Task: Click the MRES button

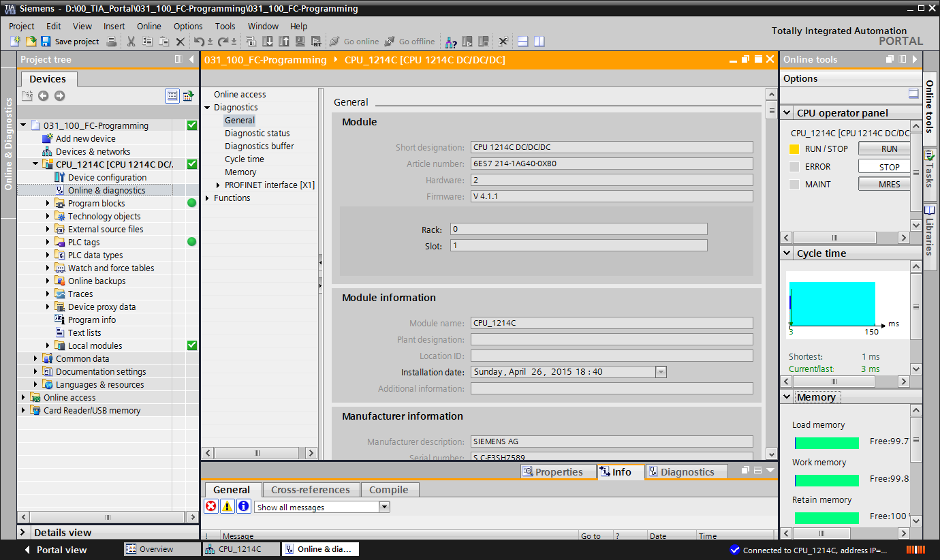Action: coord(883,185)
